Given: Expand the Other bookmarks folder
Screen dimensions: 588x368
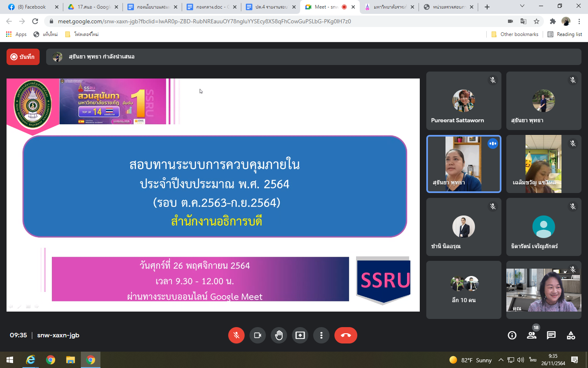Looking at the screenshot, I should click(515, 34).
